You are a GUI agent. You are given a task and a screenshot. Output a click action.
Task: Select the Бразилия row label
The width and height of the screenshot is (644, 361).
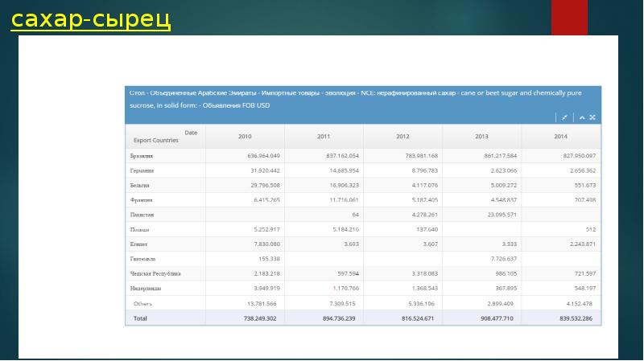[x=142, y=156]
